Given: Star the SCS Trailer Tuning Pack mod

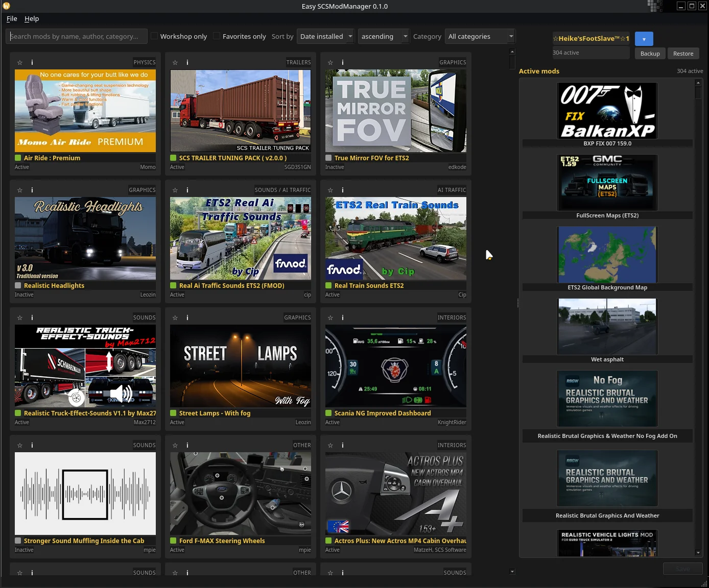Looking at the screenshot, I should (175, 62).
